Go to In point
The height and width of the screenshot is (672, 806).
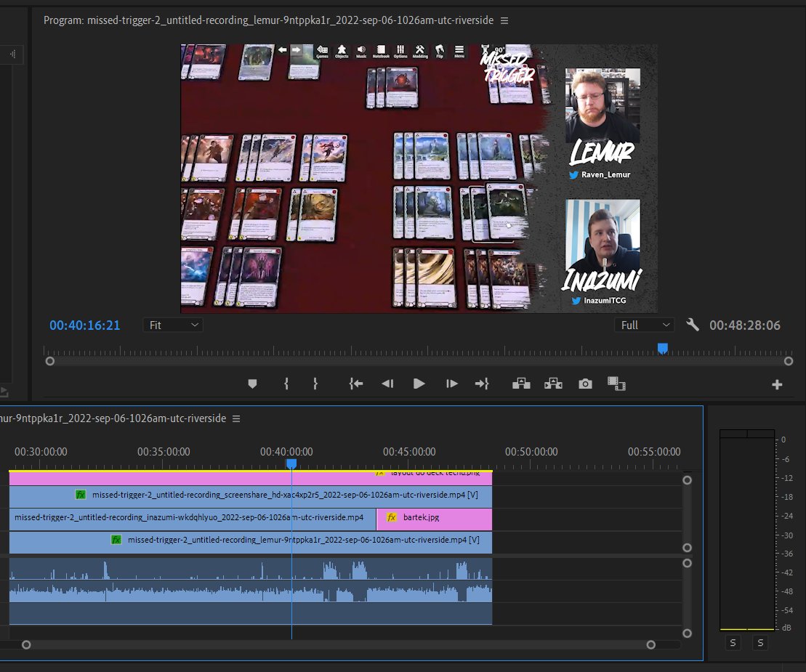355,384
